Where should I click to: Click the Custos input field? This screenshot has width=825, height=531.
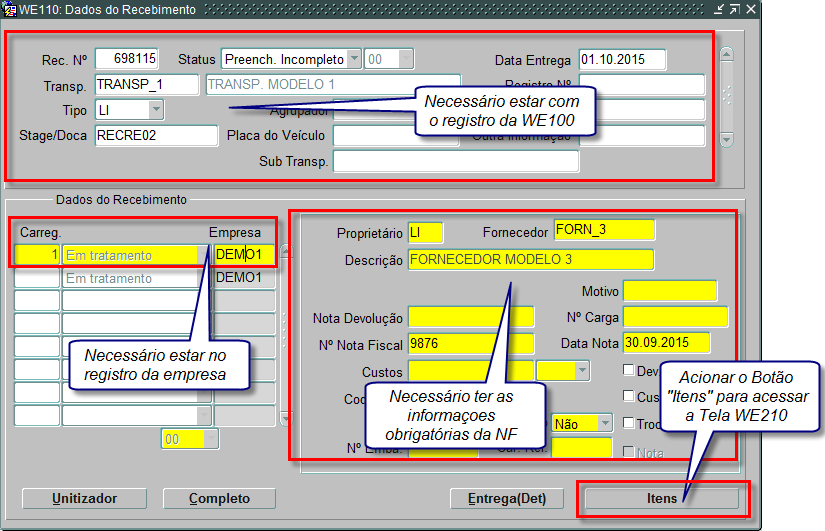[471, 370]
